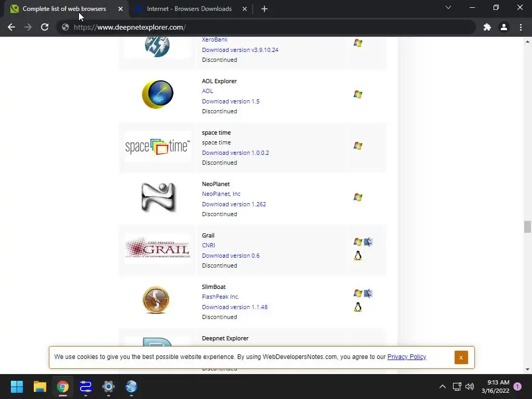The height and width of the screenshot is (399, 532).
Task: Open the FlashPeak Inc. link
Action: point(220,297)
